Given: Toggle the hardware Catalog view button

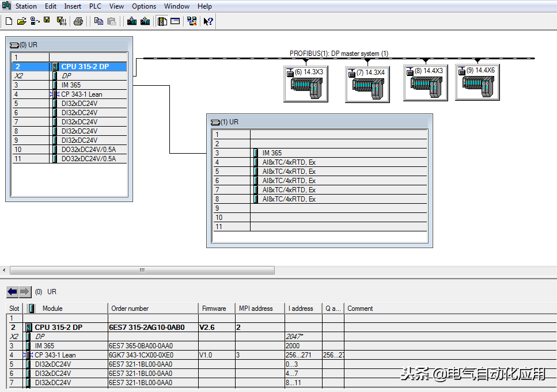Looking at the screenshot, I should (162, 21).
